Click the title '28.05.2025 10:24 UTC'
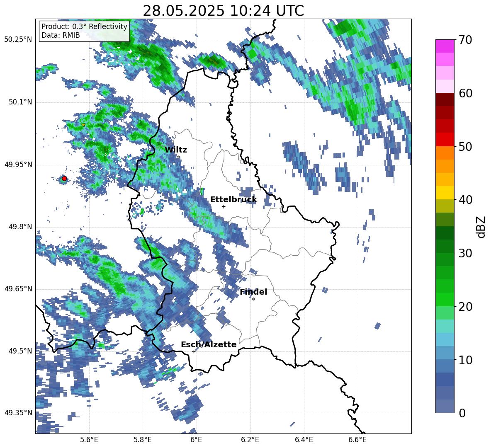 (x=223, y=11)
